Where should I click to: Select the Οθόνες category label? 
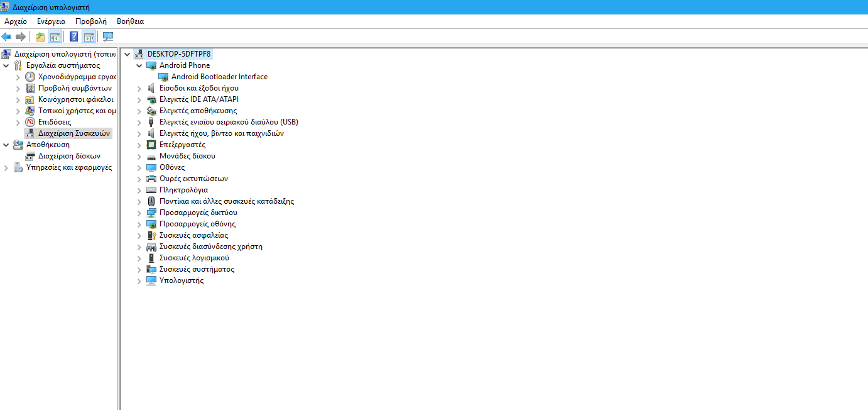172,167
